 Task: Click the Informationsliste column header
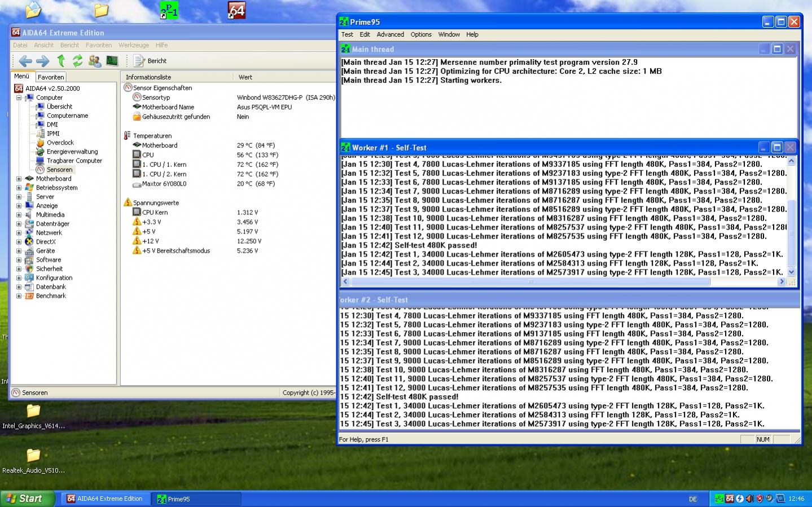(177, 77)
